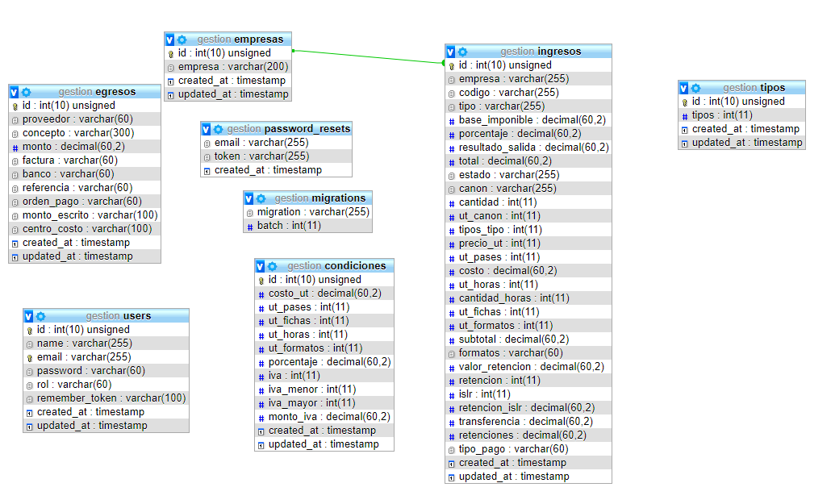This screenshot has width=831, height=504.
Task: Open the gear options of password_resets table
Action: [219, 129]
